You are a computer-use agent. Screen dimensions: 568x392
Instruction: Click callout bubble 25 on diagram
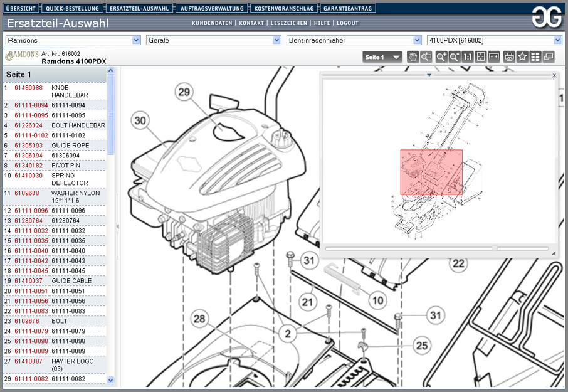pos(422,345)
